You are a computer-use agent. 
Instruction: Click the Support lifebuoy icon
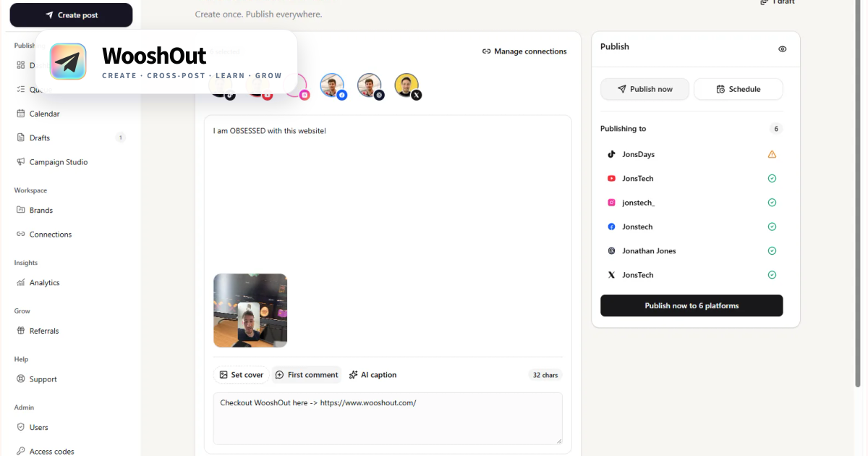click(x=21, y=379)
